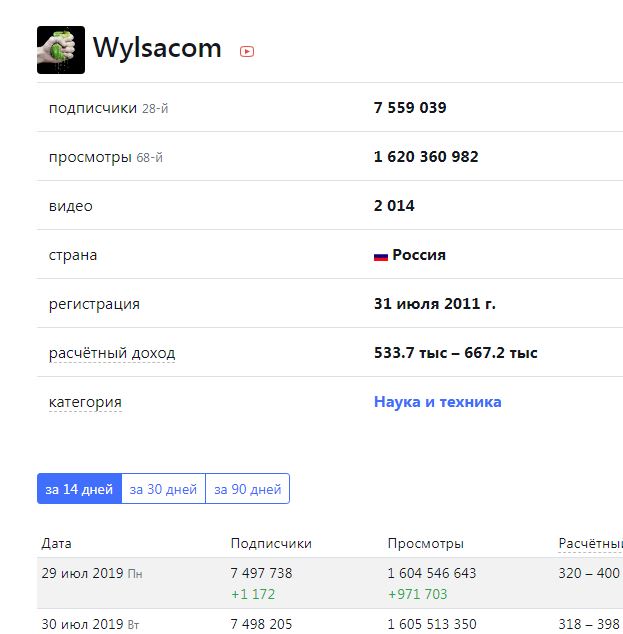
Task: Click the '68-й' views rank
Action: point(150,158)
